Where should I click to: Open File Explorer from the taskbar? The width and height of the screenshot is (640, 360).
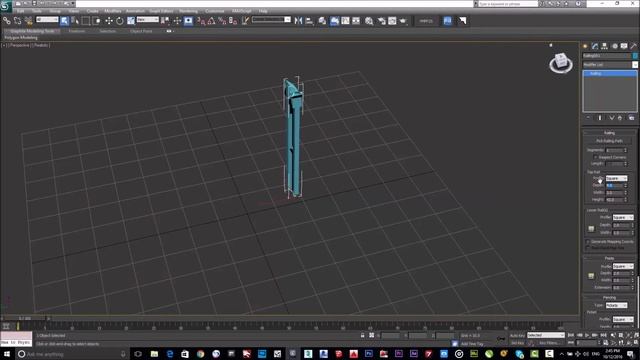click(x=154, y=354)
